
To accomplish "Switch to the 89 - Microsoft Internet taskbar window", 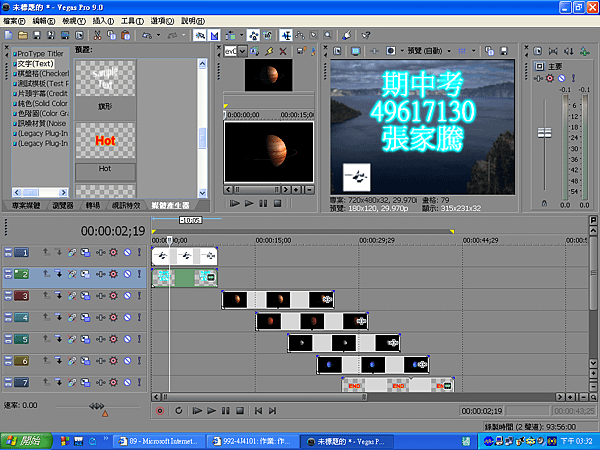I will [x=160, y=441].
